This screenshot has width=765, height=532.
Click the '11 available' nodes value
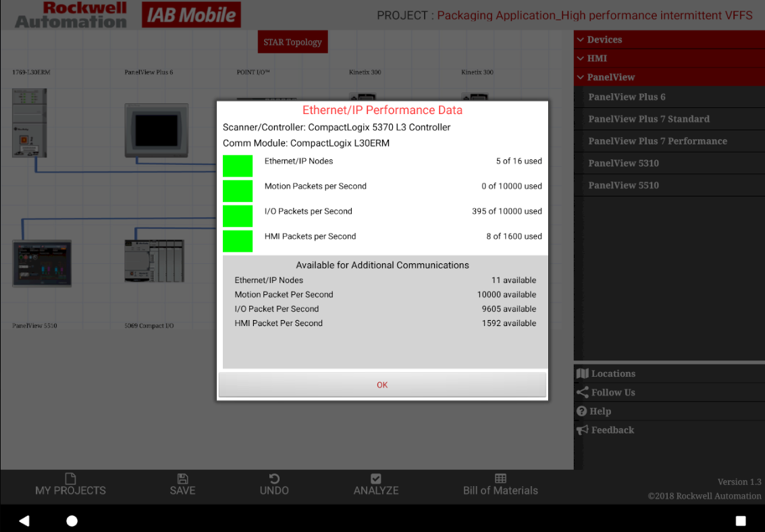coord(513,280)
